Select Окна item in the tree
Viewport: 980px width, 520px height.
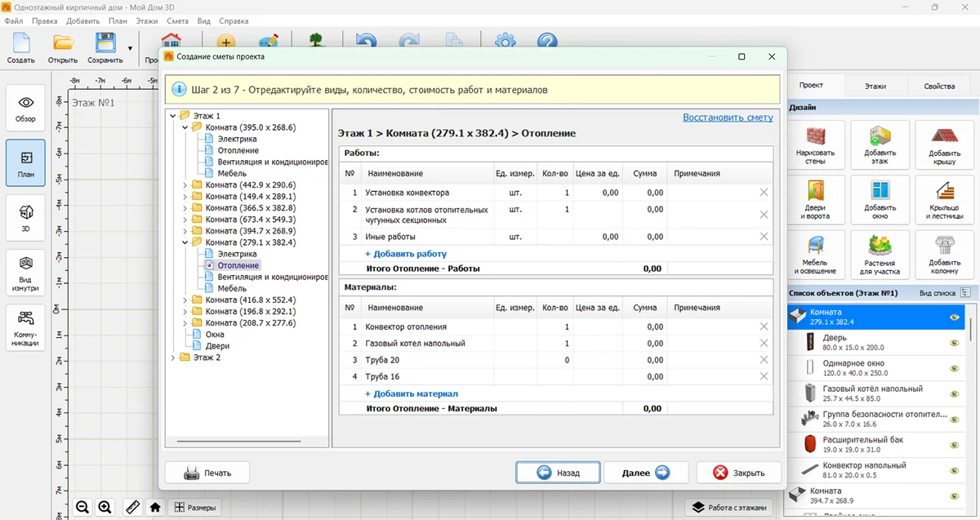coord(215,335)
